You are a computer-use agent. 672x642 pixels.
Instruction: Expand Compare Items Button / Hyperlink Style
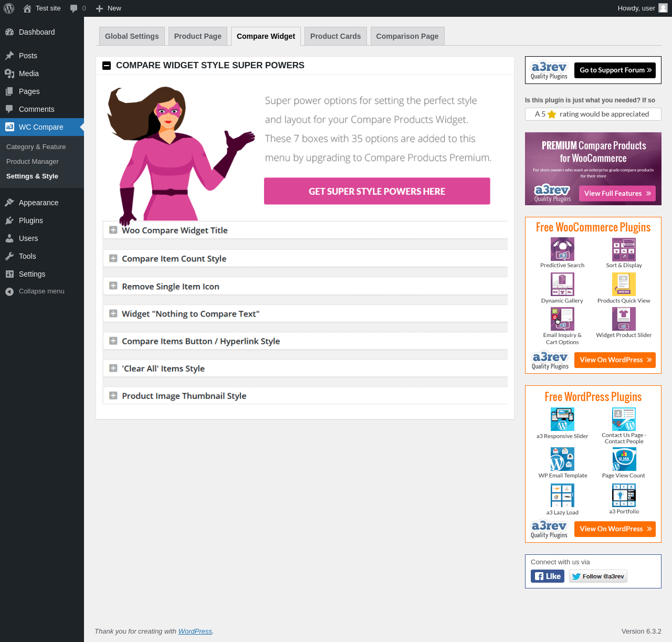(x=113, y=341)
